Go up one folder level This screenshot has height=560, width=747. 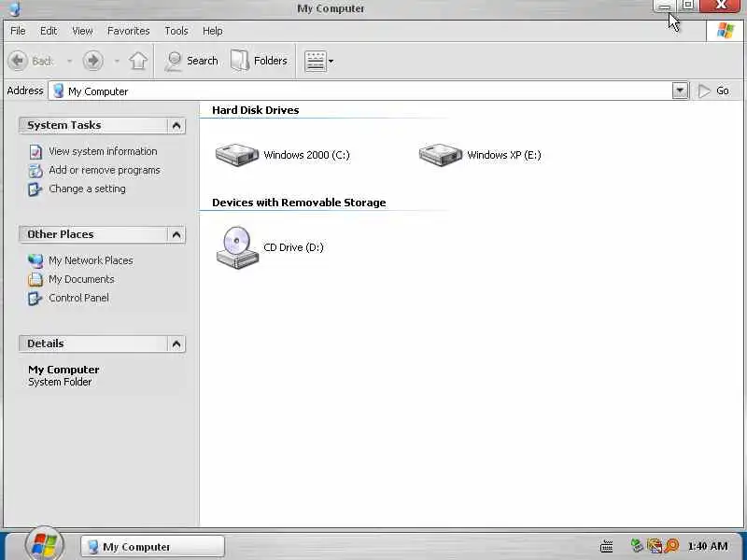tap(138, 61)
